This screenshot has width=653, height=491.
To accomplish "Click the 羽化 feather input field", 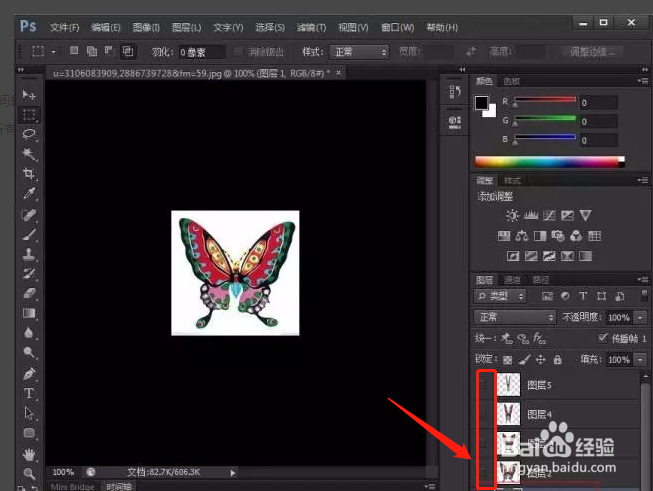I will [x=202, y=52].
